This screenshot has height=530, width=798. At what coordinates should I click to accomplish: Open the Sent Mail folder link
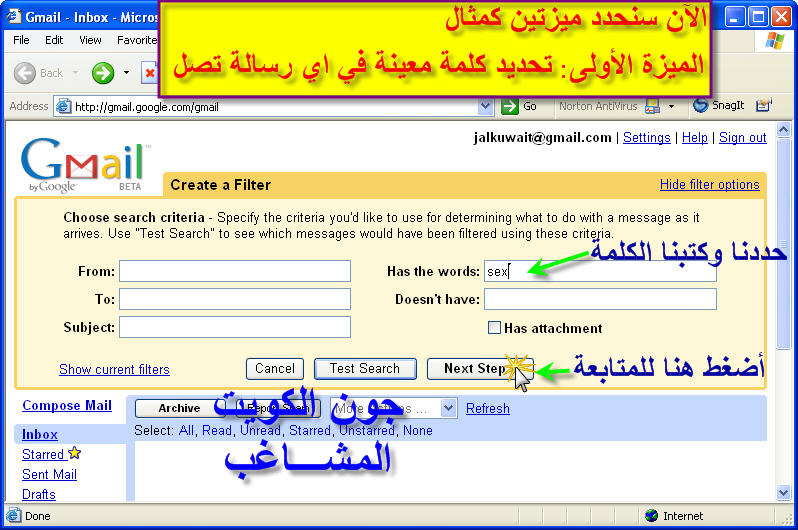click(x=49, y=474)
